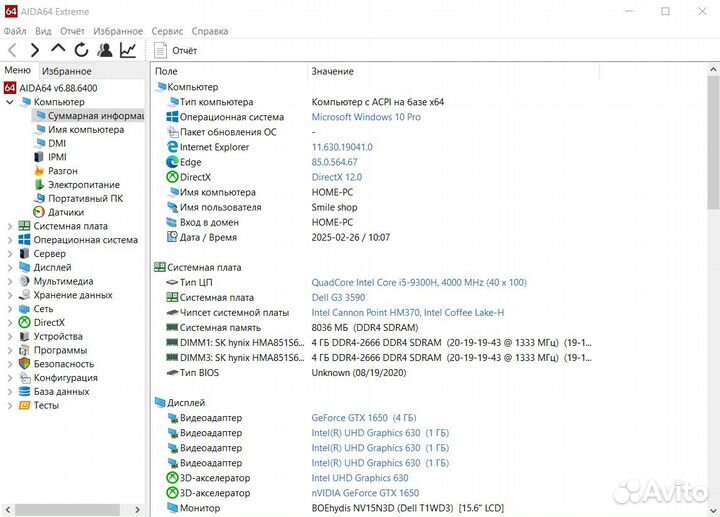This screenshot has width=720, height=517.
Task: Click the vertical scrollbar up arrow
Action: pyautogui.click(x=713, y=70)
